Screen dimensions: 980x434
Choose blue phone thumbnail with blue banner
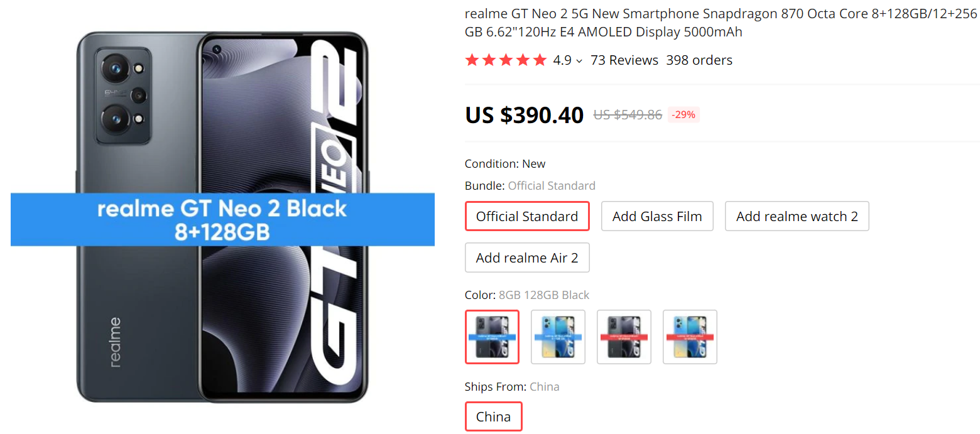click(558, 337)
